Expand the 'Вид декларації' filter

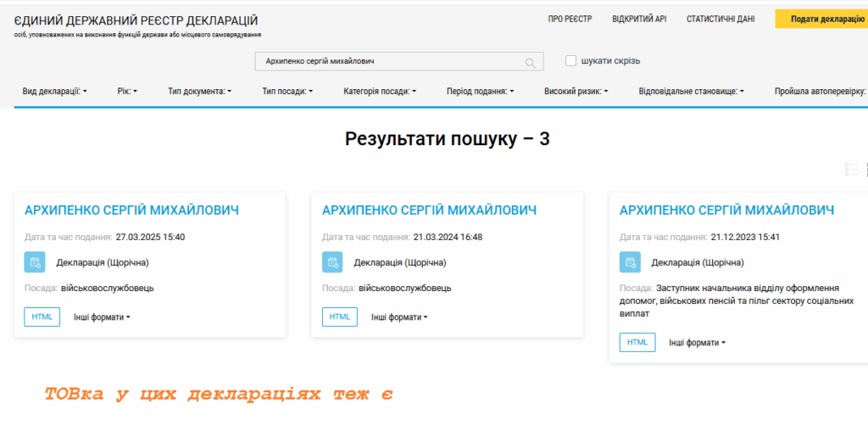pyautogui.click(x=55, y=91)
